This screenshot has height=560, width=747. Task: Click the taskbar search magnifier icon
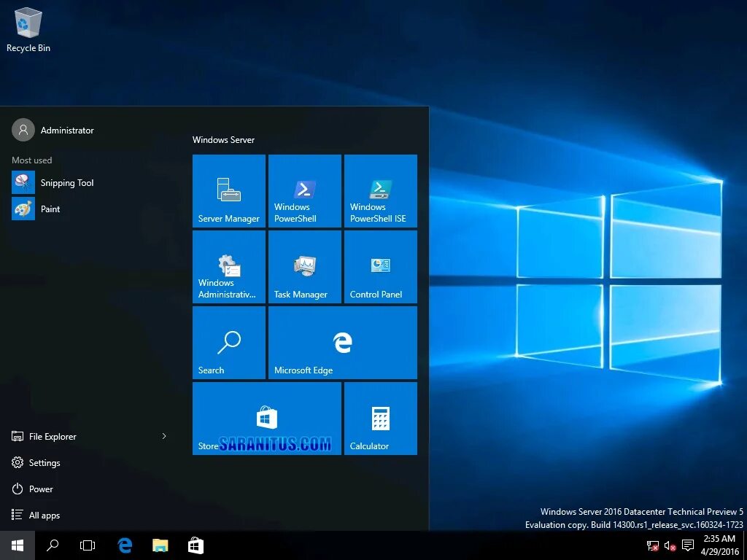pyautogui.click(x=53, y=545)
